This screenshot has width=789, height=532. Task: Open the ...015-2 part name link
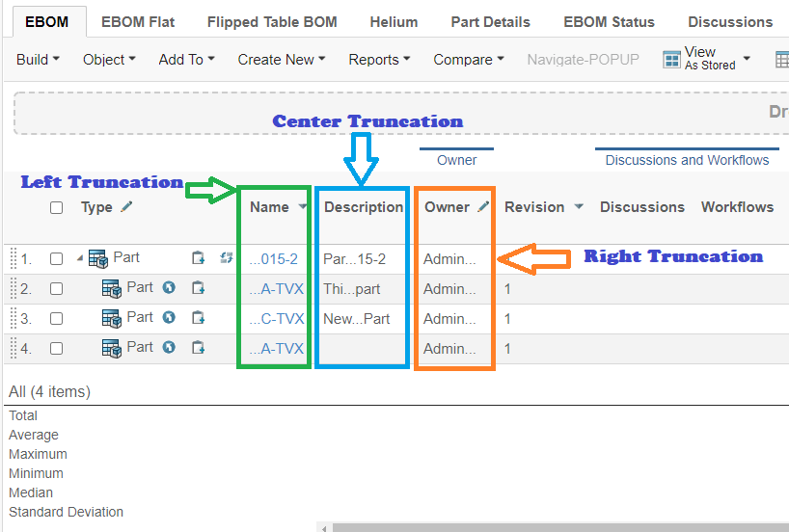(x=273, y=258)
